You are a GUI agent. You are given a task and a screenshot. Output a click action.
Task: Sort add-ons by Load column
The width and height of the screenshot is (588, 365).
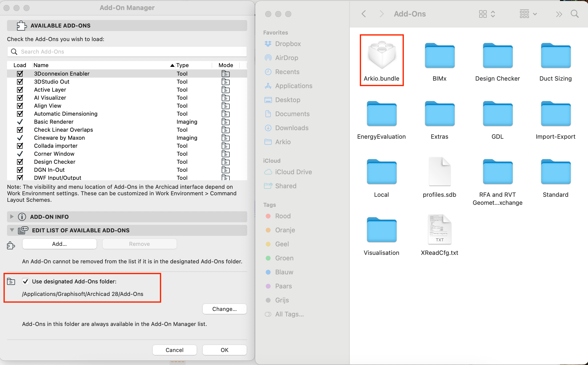pos(20,65)
